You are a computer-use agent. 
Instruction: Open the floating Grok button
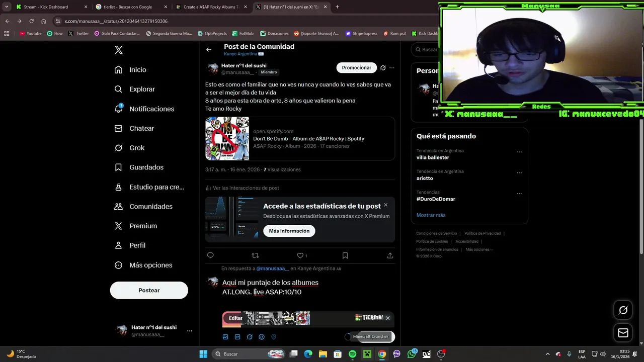coord(623,310)
